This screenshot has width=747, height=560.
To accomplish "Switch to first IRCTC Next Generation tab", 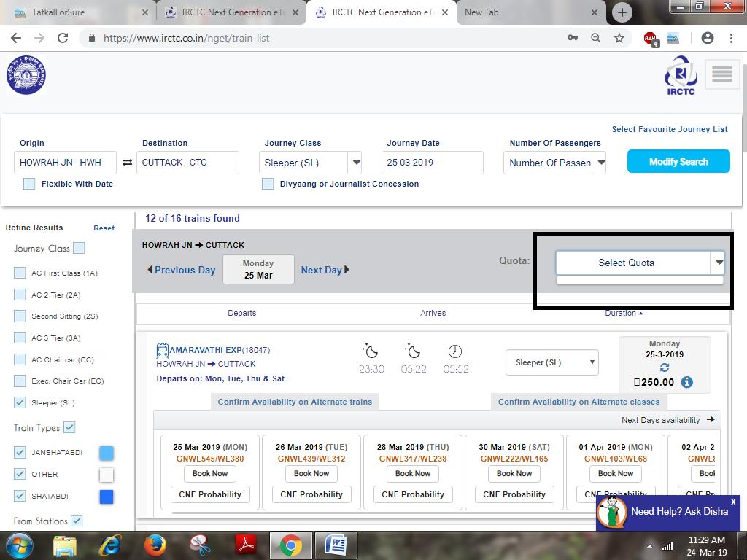I will click(231, 12).
